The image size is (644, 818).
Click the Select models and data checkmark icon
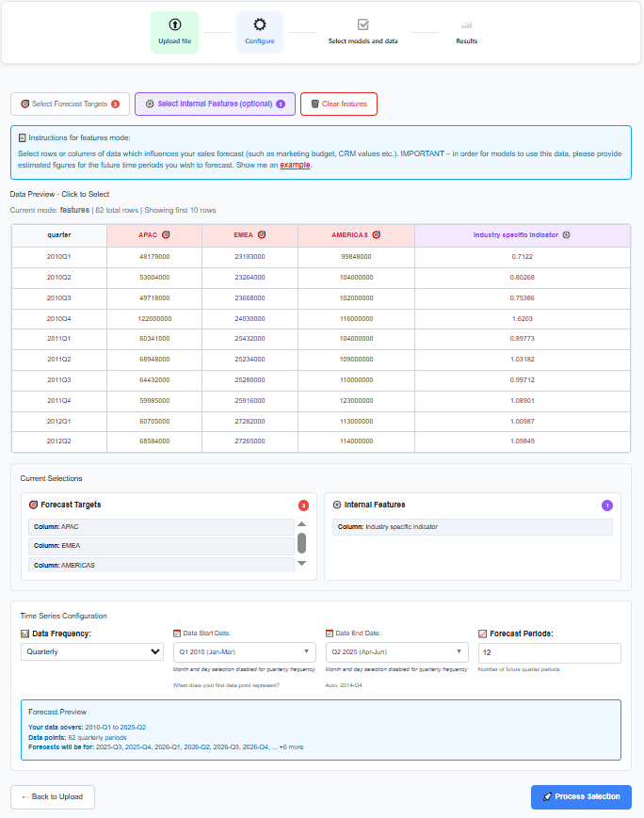[363, 24]
